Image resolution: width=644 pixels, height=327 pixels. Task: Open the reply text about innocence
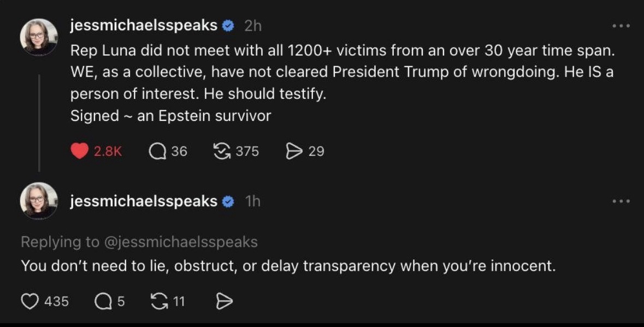pyautogui.click(x=288, y=266)
